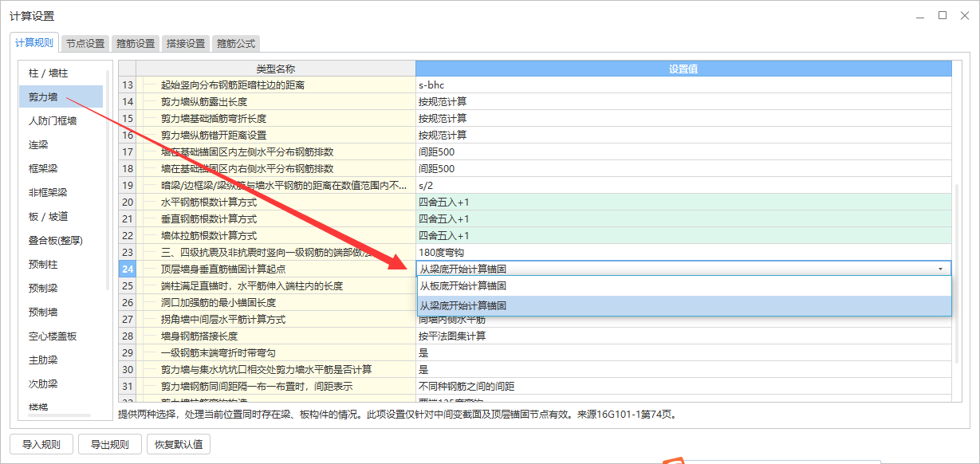980x464 pixels.
Task: Click the s/2 value in row 19
Action: (x=683, y=185)
